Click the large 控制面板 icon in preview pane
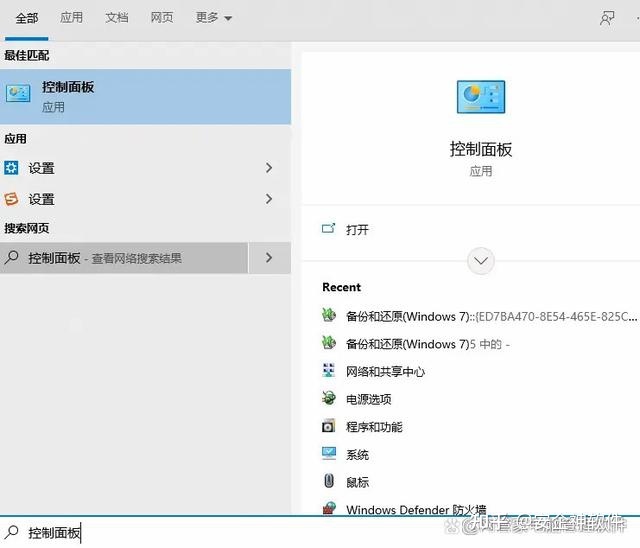Image resolution: width=640 pixels, height=548 pixels. 481,97
